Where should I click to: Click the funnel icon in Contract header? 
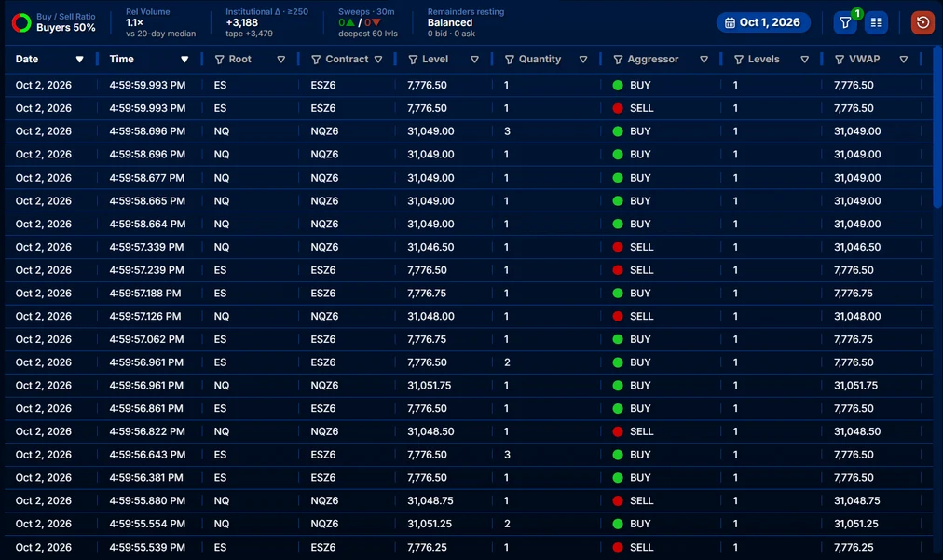316,60
